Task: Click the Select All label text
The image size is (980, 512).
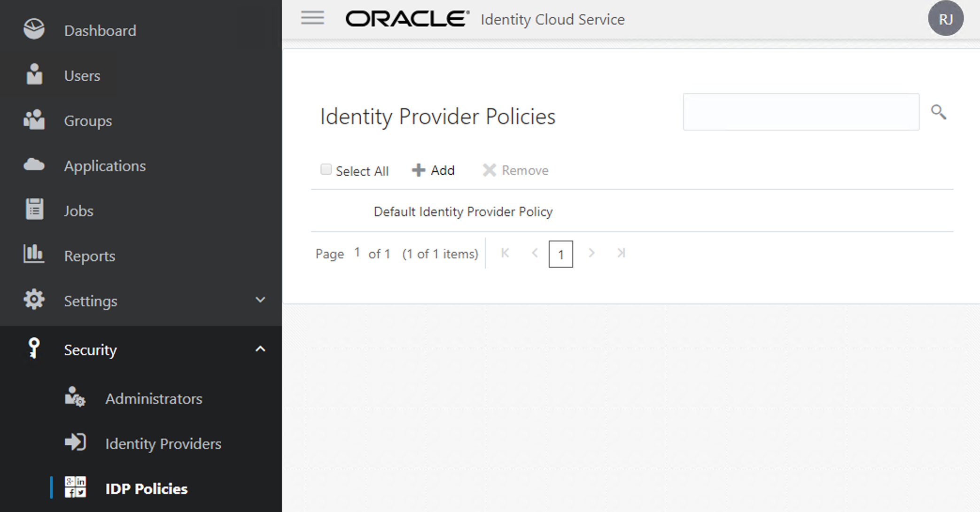Action: coord(362,171)
